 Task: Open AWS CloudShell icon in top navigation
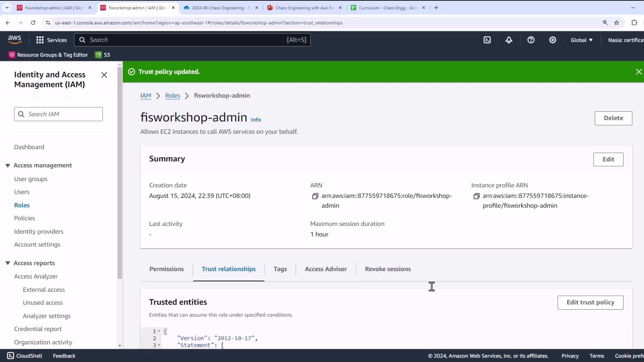coord(487,40)
